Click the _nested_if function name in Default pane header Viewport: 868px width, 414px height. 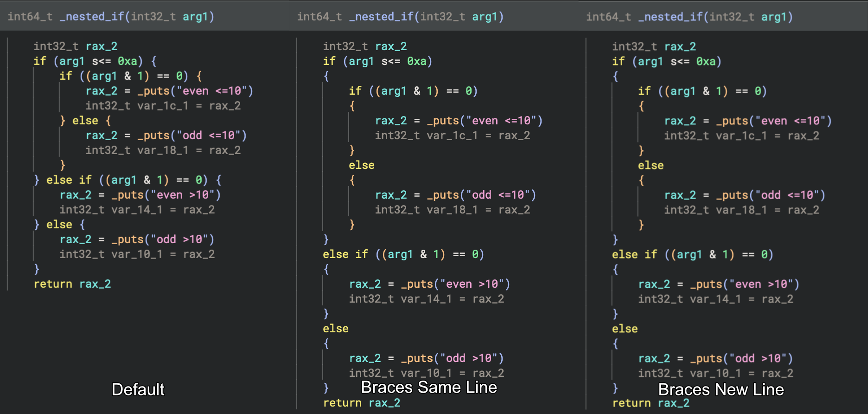pos(92,17)
